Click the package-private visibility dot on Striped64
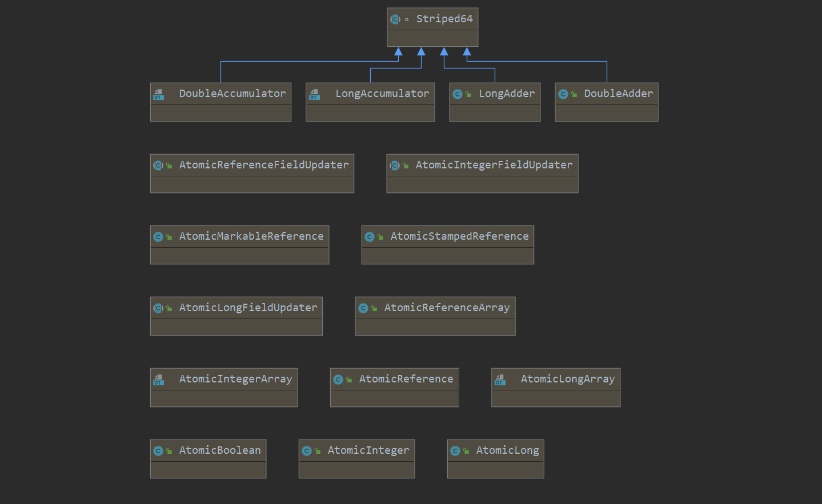Viewport: 822px width, 504px height. [407, 19]
